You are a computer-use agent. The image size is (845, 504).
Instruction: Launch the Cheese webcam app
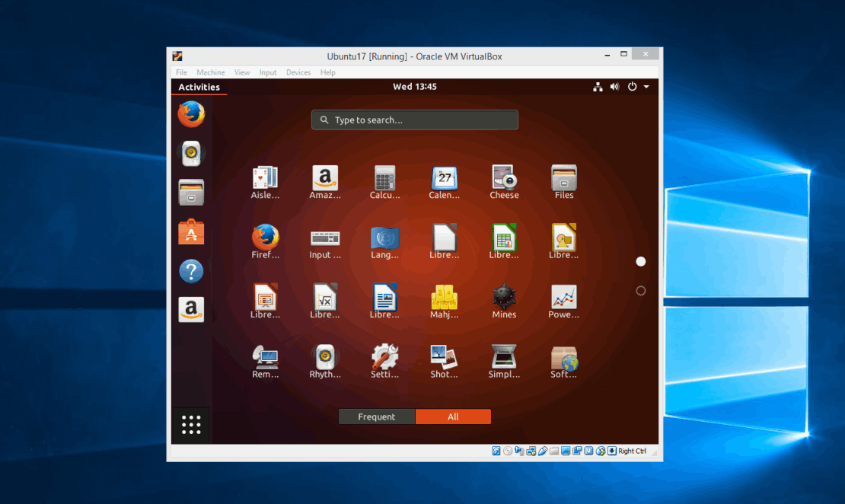point(504,183)
